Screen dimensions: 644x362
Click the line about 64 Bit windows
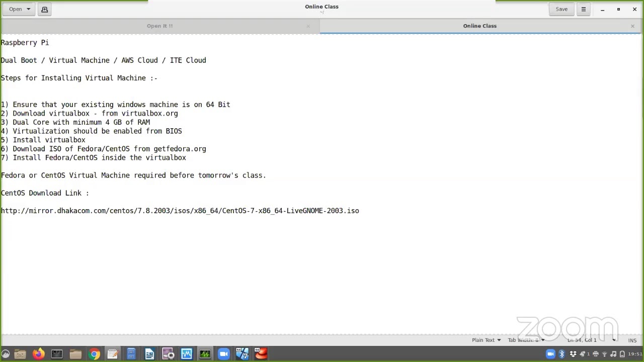pos(115,105)
